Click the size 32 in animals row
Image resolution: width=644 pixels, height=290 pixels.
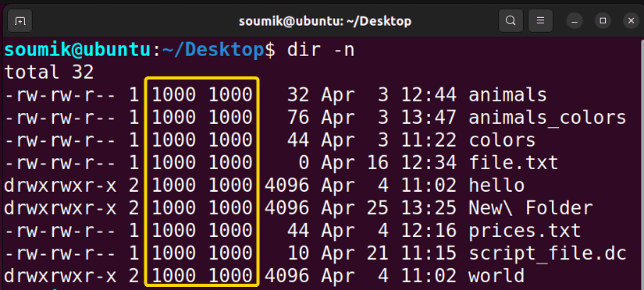pos(298,95)
